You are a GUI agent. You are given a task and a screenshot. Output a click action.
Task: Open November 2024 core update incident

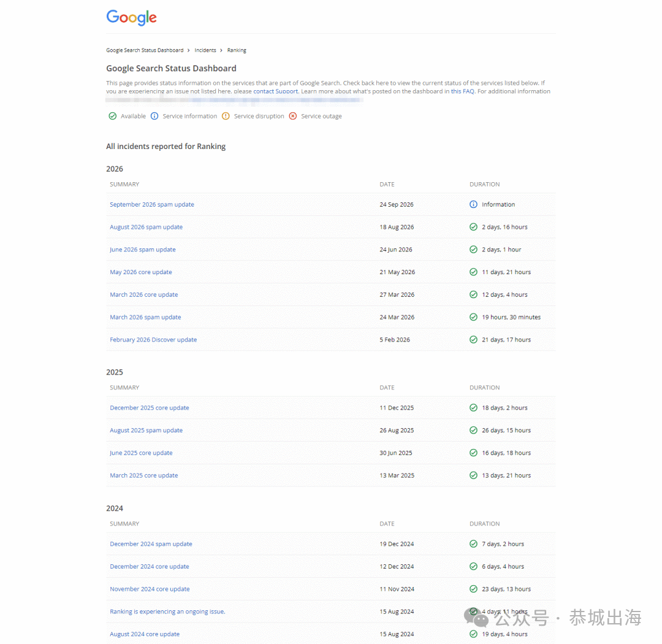(x=150, y=589)
